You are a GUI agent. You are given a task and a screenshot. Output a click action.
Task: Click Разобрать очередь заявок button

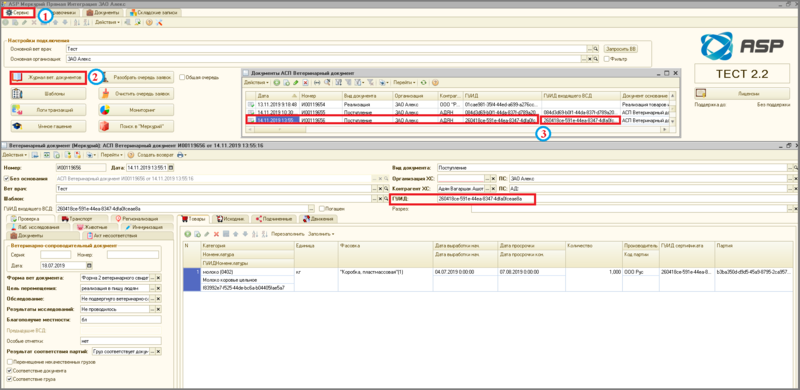pos(136,78)
